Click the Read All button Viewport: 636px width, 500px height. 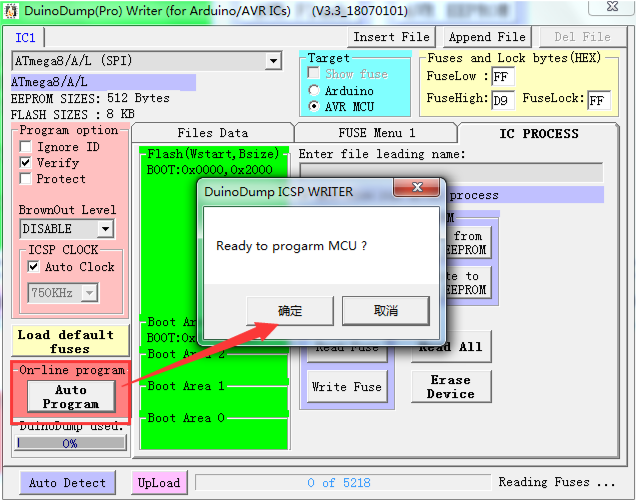(451, 347)
